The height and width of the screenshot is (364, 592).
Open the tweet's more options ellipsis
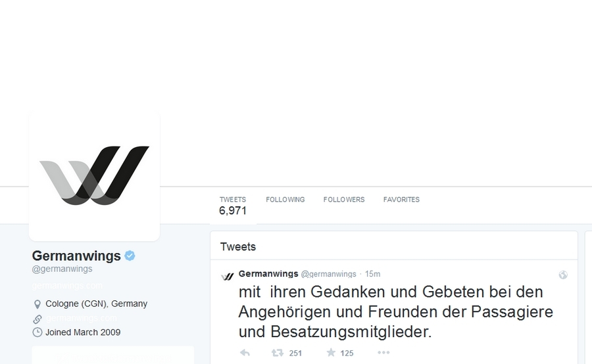coord(383,353)
